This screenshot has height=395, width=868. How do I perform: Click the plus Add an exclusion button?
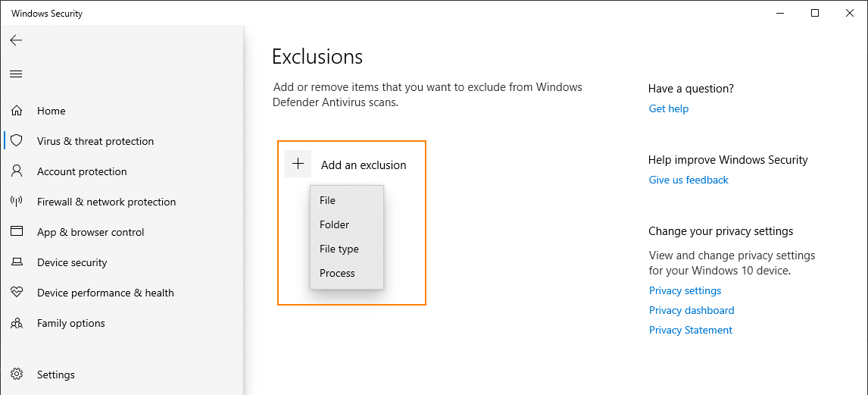[298, 165]
